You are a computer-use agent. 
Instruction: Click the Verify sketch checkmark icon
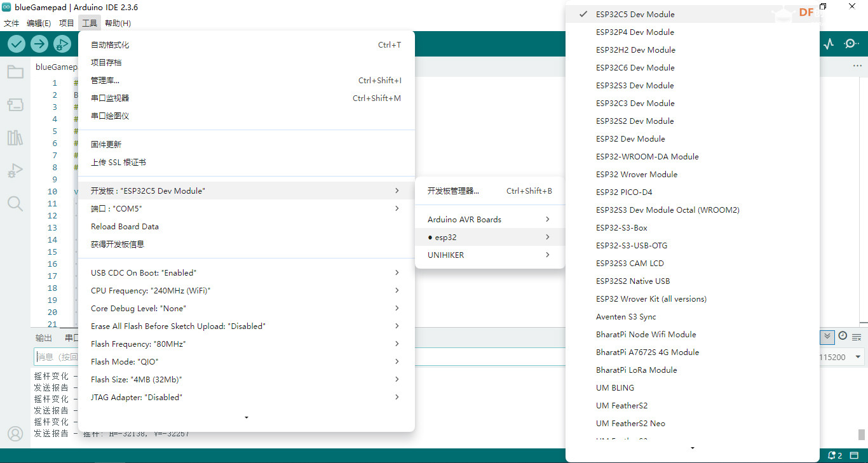[17, 44]
